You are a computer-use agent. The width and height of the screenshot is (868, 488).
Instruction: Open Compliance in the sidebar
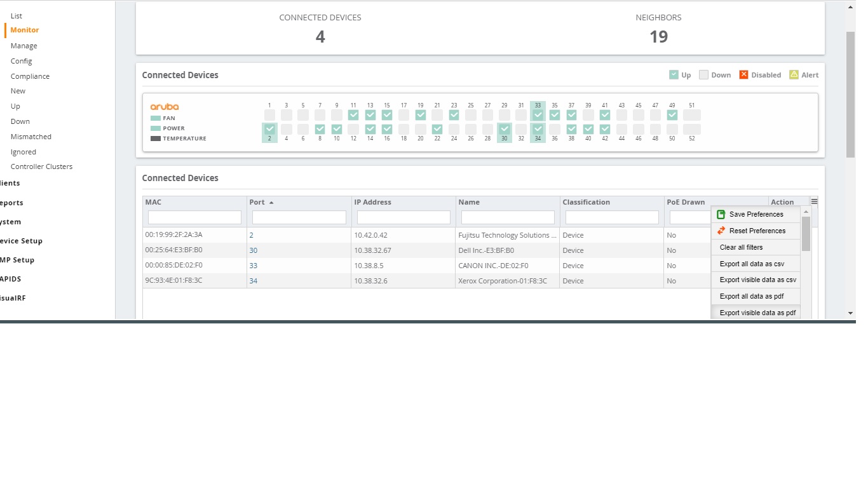(30, 76)
